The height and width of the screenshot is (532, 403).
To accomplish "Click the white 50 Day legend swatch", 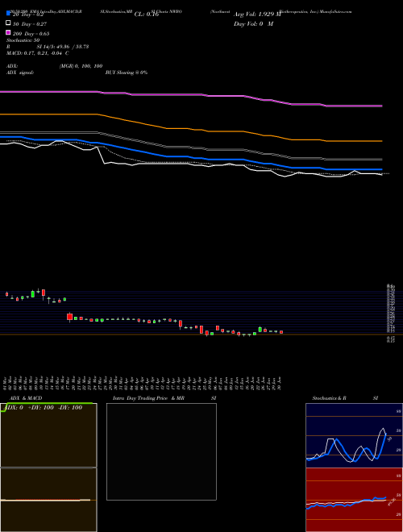I will [x=8, y=23].
